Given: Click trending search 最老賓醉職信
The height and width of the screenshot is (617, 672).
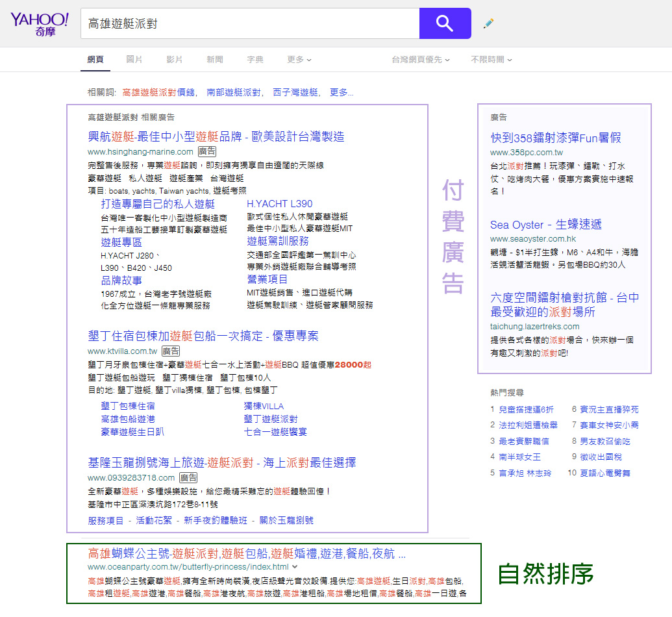Looking at the screenshot, I should tap(524, 441).
